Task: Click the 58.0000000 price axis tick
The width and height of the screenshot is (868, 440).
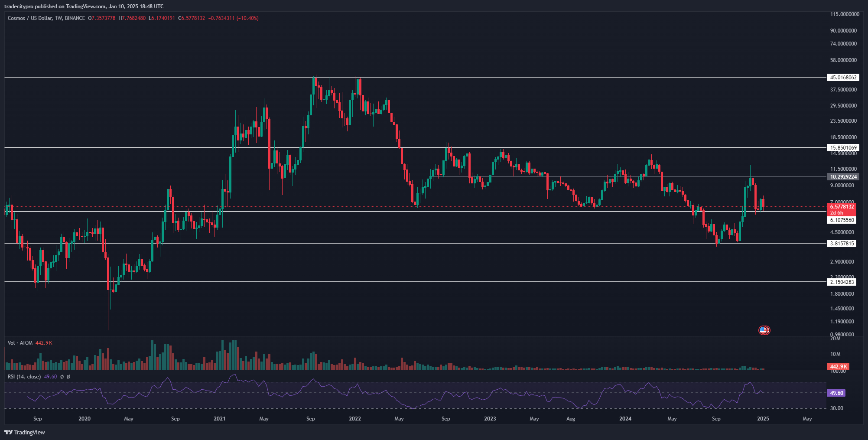Action: (x=843, y=60)
